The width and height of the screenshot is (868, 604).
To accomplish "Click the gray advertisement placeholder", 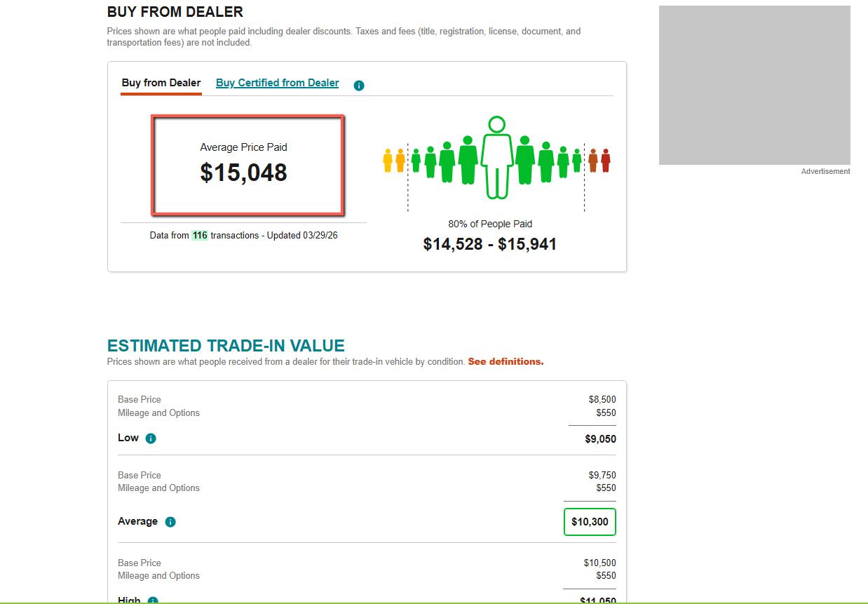I will click(x=754, y=86).
